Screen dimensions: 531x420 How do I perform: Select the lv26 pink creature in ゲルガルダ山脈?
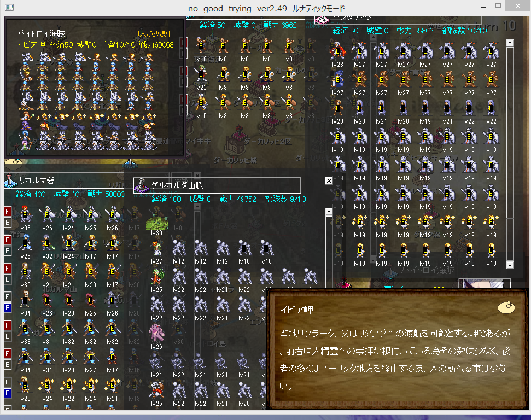click(156, 332)
